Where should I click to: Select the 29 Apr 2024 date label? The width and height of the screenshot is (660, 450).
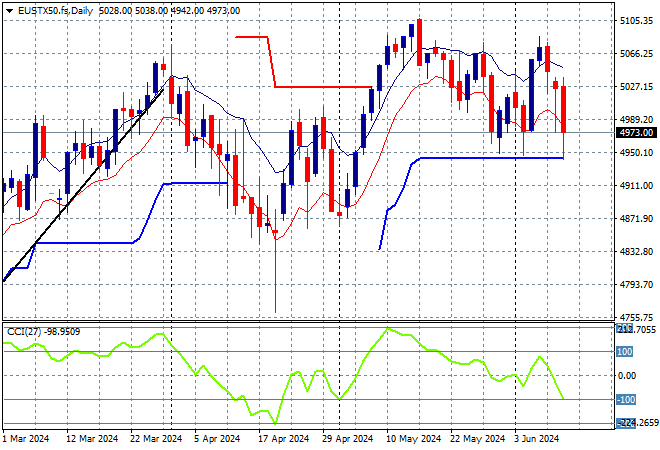click(347, 439)
